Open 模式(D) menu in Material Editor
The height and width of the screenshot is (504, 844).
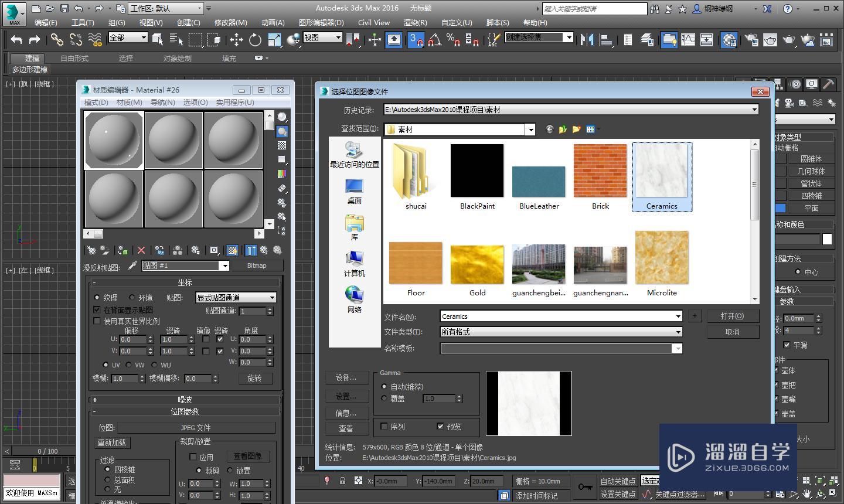click(96, 102)
